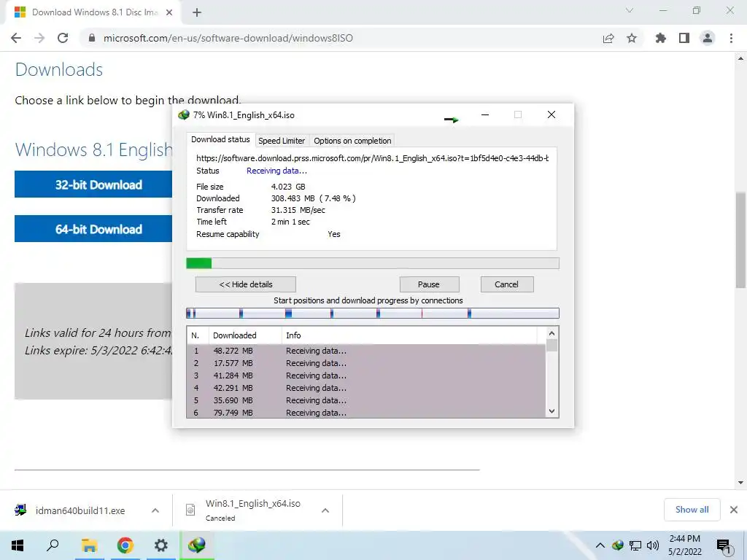The height and width of the screenshot is (560, 747).
Task: Select connection row with 42.291 MB
Action: [x=366, y=388]
